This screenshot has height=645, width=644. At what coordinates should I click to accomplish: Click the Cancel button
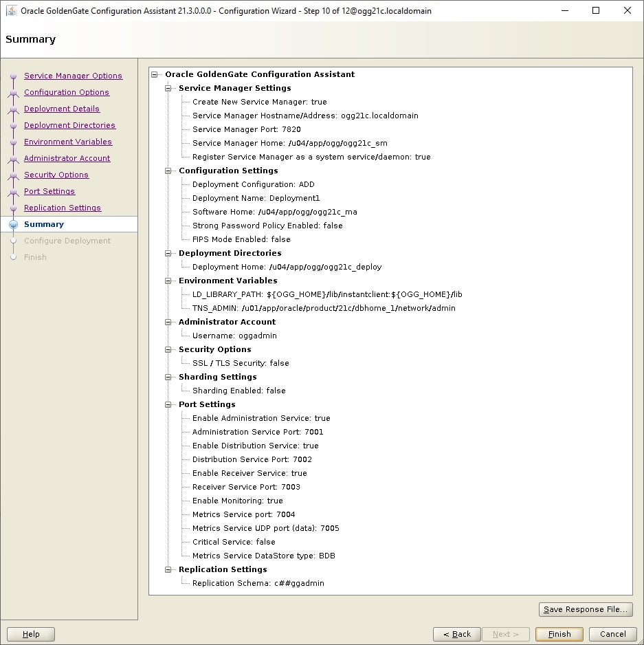(x=613, y=634)
